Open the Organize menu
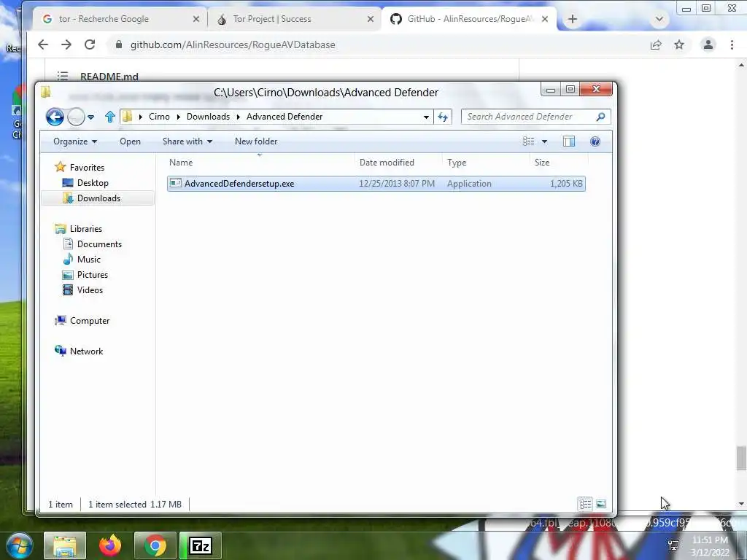This screenshot has height=560, width=747. tap(75, 141)
